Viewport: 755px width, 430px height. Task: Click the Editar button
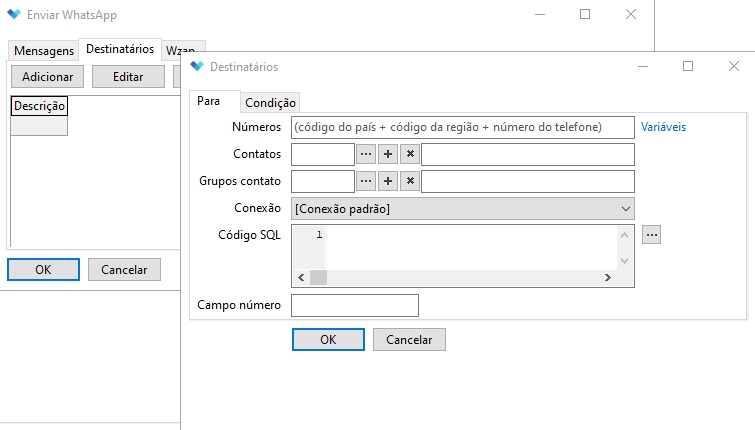(128, 77)
